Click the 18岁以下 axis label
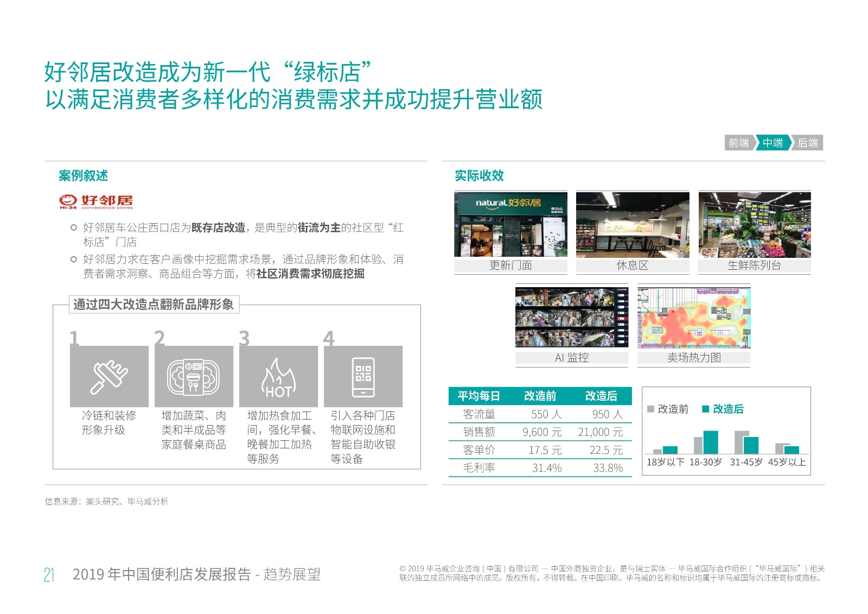This screenshot has height=614, width=868. [x=666, y=463]
